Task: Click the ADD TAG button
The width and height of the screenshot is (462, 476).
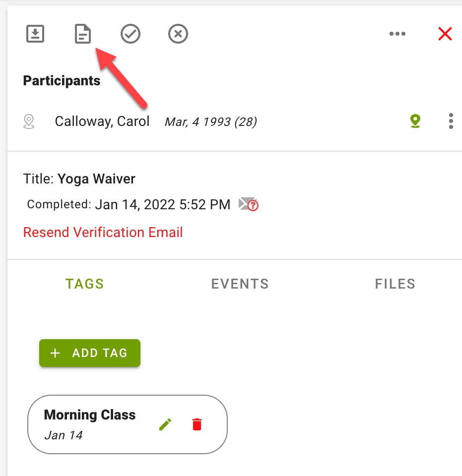Action: click(x=90, y=353)
